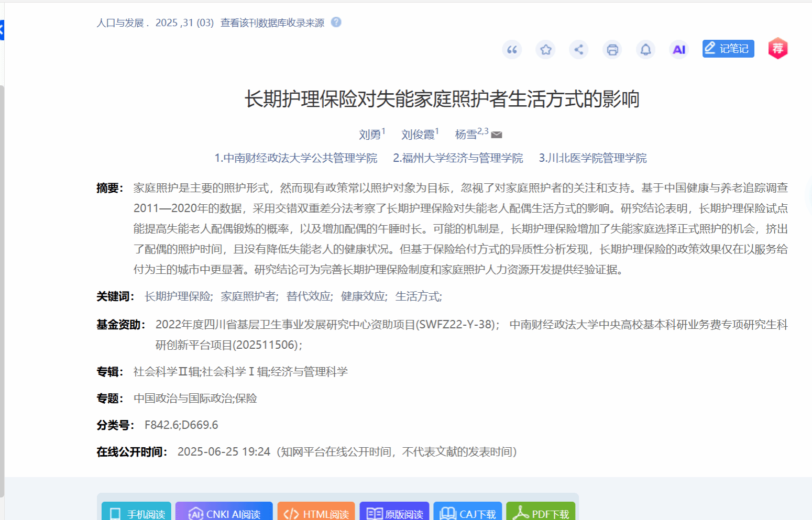
Task: Open keyword 长期护理保险 link
Action: [x=178, y=296]
